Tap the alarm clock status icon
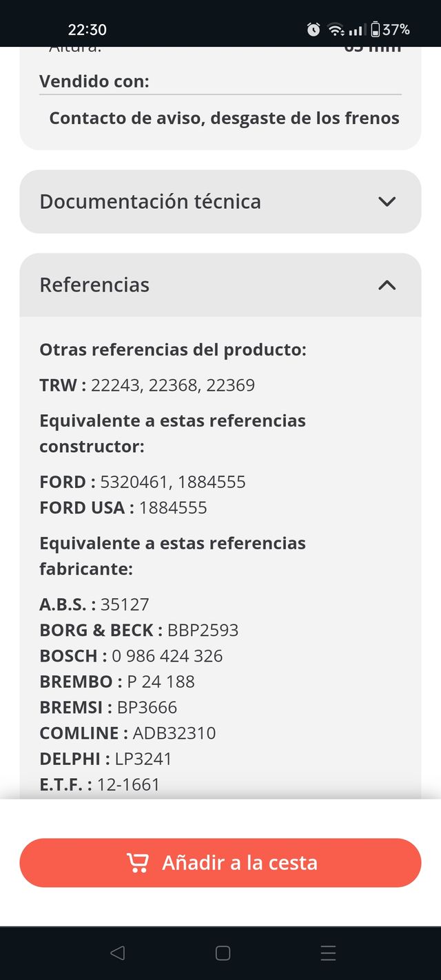 (x=314, y=30)
